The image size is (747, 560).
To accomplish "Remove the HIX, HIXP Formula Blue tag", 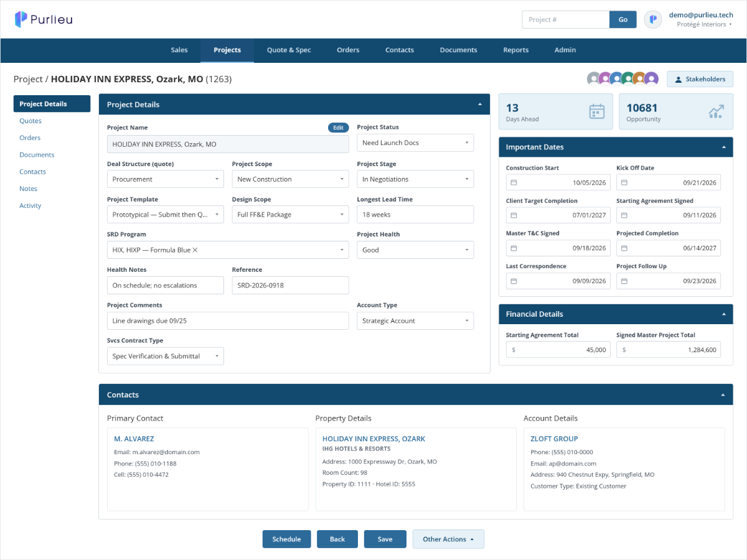I will click(x=195, y=250).
